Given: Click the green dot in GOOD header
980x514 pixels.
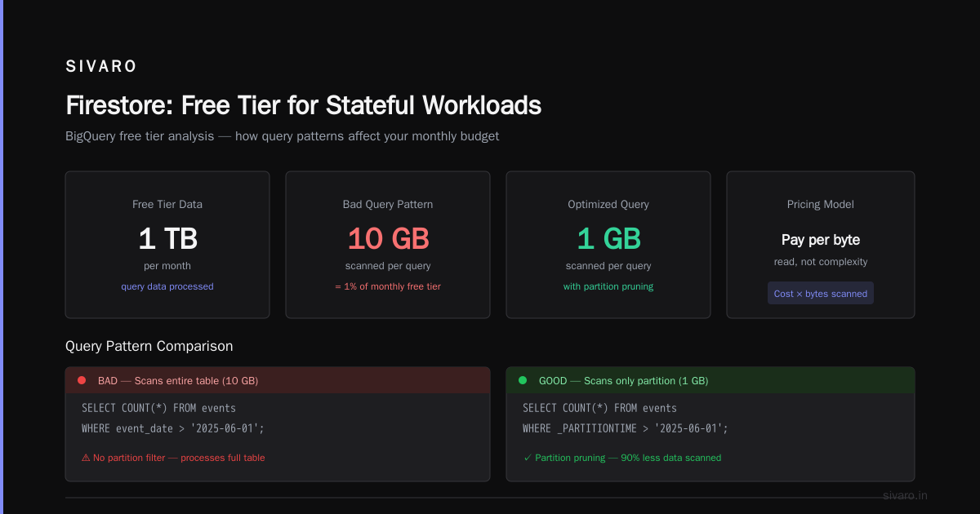Looking at the screenshot, I should 523,380.
